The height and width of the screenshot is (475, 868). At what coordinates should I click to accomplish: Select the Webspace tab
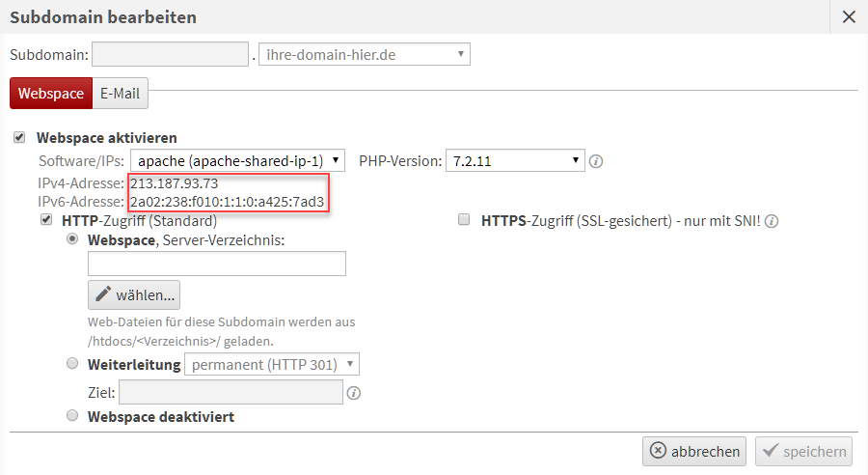[x=50, y=94]
